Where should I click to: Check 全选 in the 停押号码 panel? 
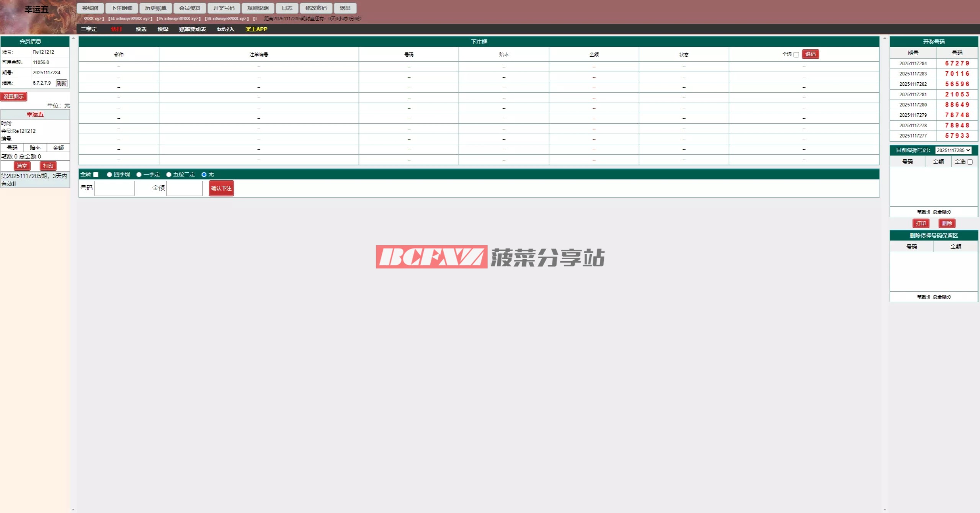coord(970,162)
